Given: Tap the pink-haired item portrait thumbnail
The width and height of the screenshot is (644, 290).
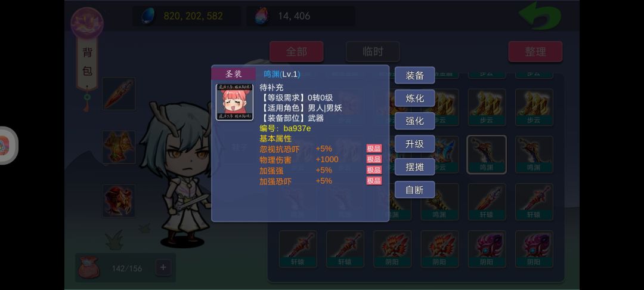Looking at the screenshot, I should [x=234, y=102].
